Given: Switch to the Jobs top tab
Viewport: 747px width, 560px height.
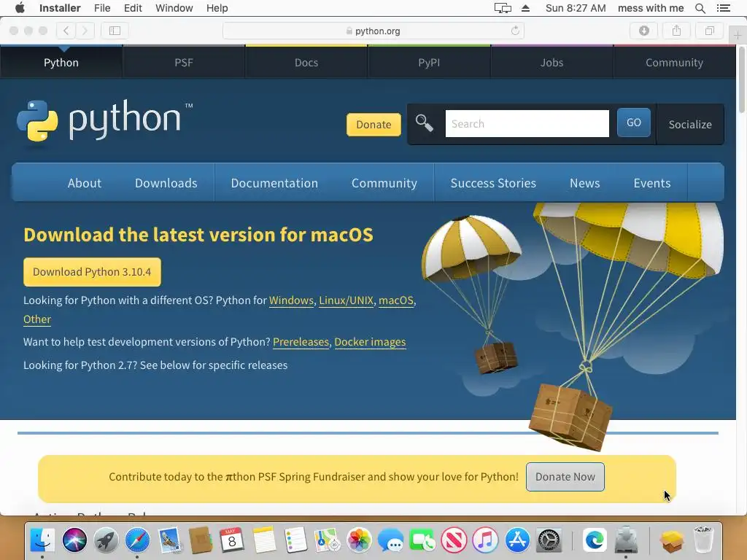Looking at the screenshot, I should pos(551,63).
